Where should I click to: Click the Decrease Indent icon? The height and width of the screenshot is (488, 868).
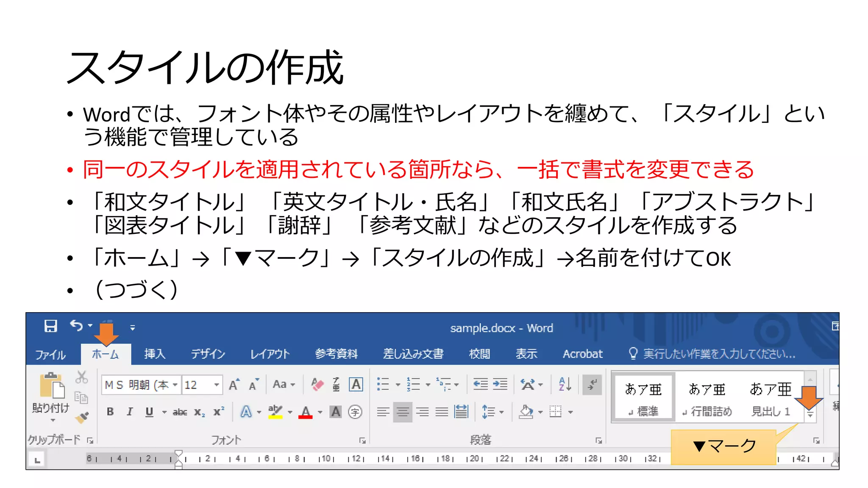[x=481, y=385]
